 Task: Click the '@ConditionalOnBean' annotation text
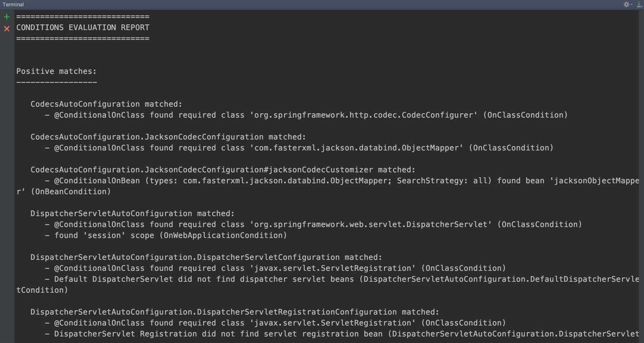point(97,181)
